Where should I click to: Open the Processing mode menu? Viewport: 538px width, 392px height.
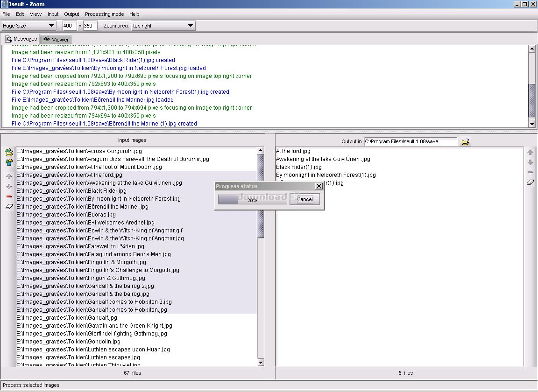click(104, 14)
